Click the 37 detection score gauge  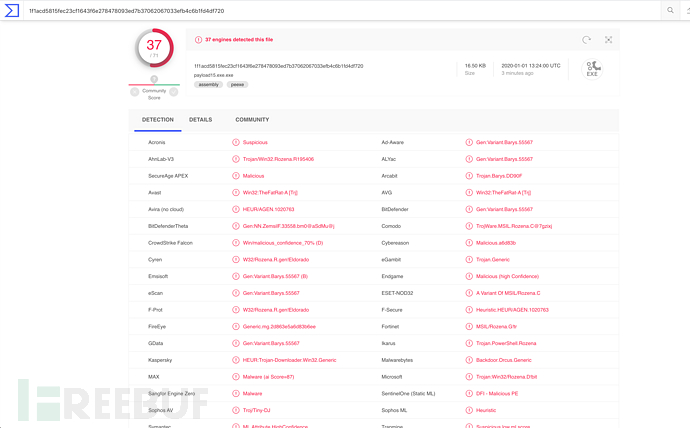tap(154, 48)
